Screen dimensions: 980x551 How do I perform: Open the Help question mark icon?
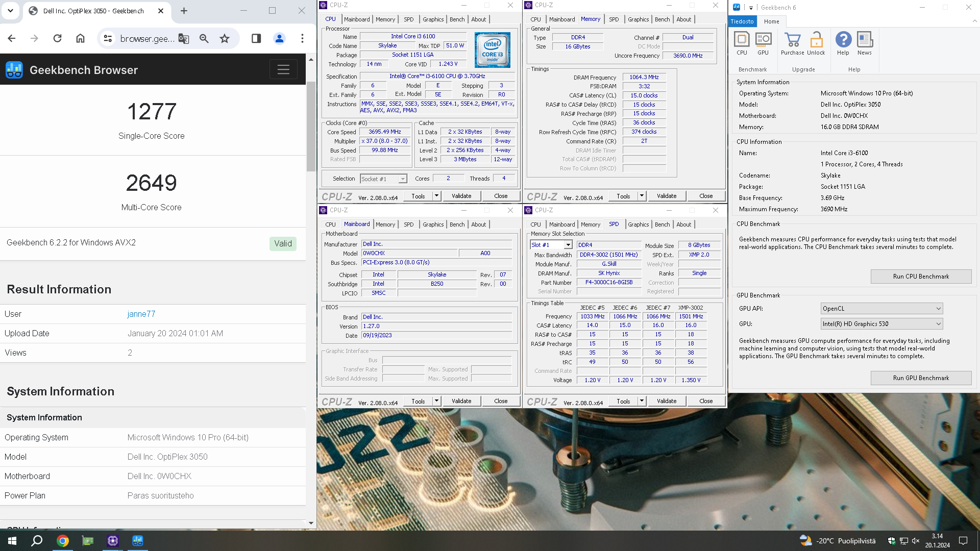[843, 43]
